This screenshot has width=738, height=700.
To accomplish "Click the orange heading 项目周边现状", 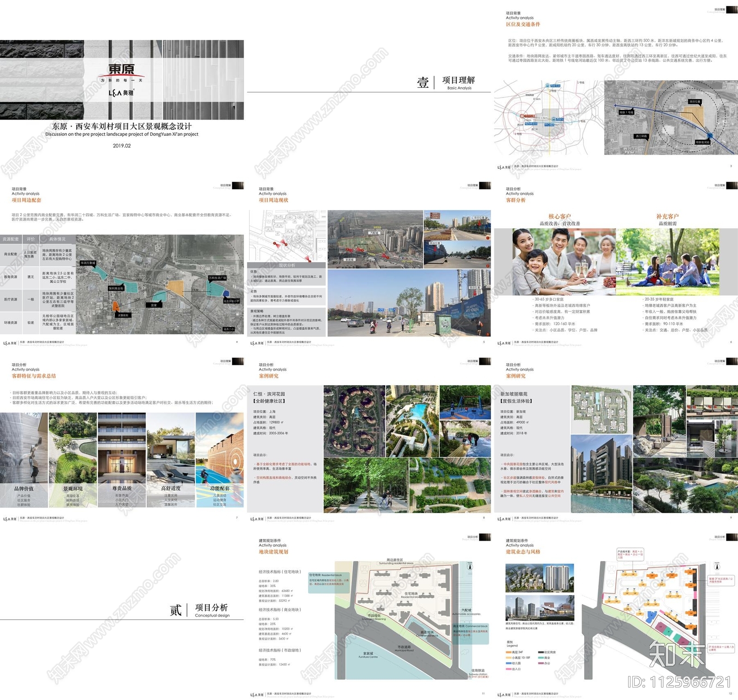I will click(x=274, y=200).
